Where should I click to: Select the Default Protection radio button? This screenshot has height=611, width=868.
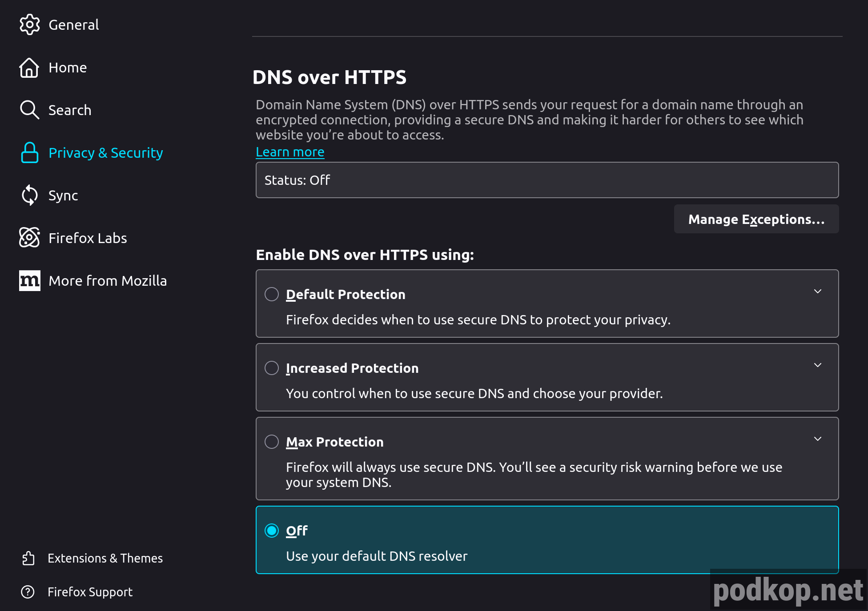tap(272, 294)
